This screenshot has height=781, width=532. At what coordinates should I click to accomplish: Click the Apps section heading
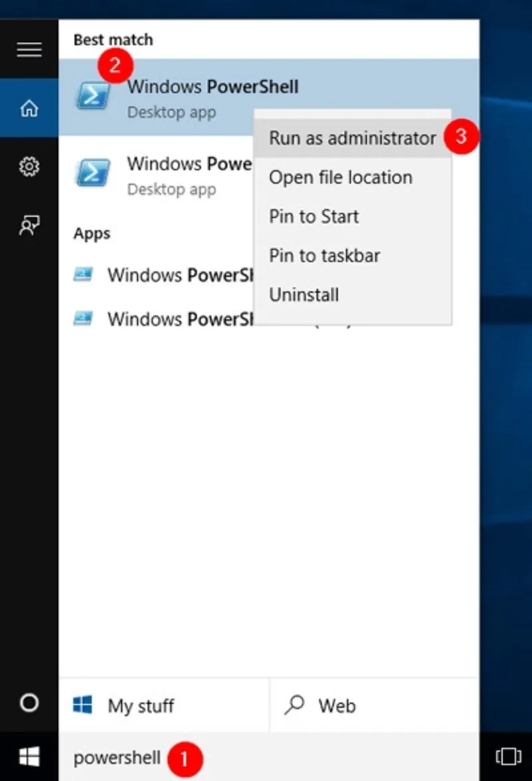click(x=92, y=234)
